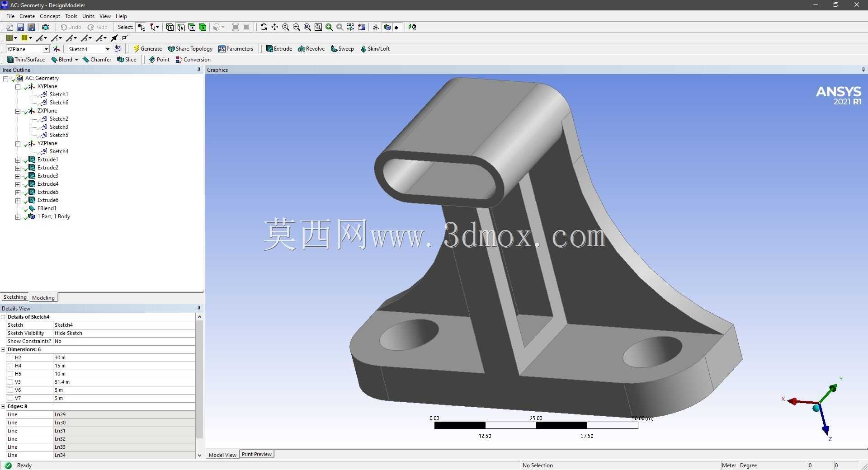Open the Create menu
868x470 pixels.
[27, 16]
